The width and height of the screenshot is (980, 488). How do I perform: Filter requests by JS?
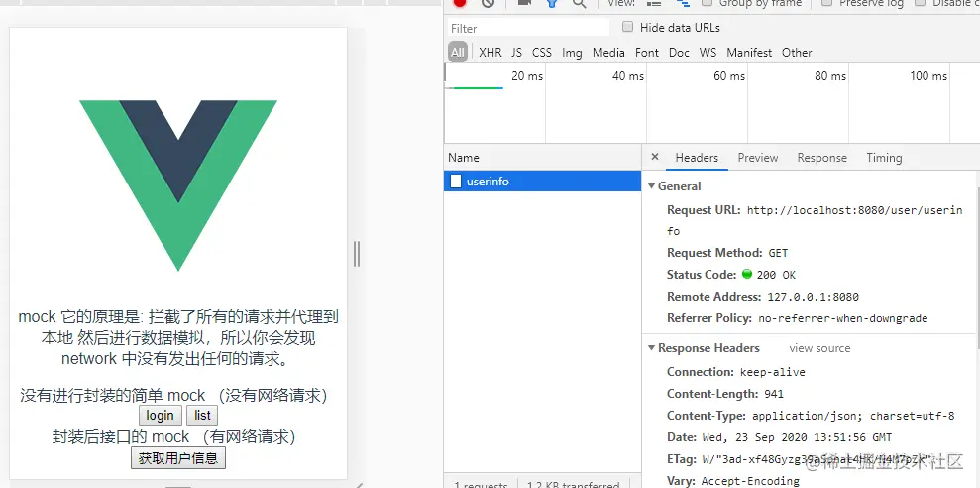[x=516, y=53]
